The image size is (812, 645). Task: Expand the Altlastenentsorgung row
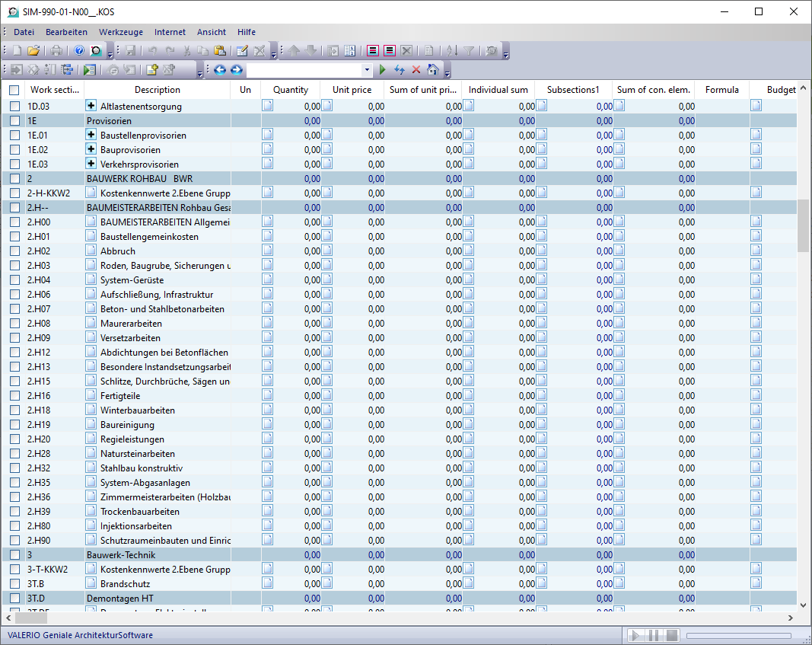91,107
